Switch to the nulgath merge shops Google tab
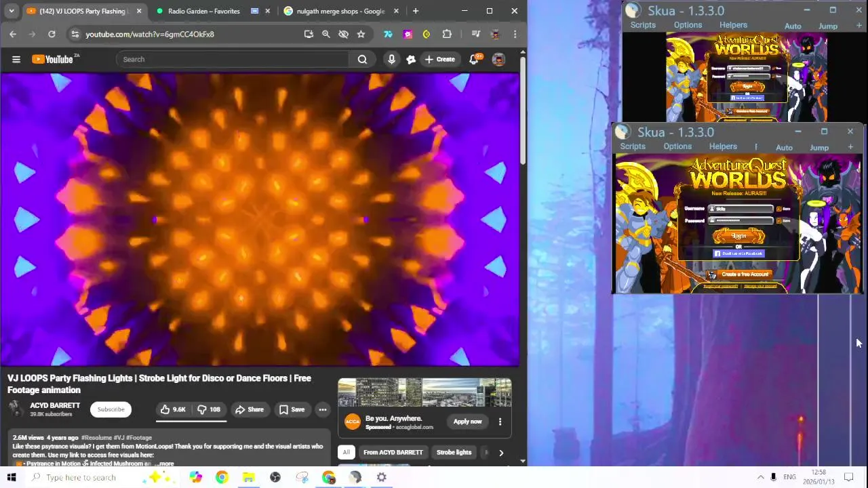Image resolution: width=868 pixels, height=488 pixels. [340, 11]
